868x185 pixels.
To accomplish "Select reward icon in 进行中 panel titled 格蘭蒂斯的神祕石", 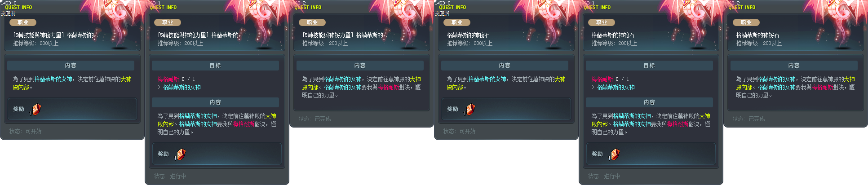I will pos(615,154).
